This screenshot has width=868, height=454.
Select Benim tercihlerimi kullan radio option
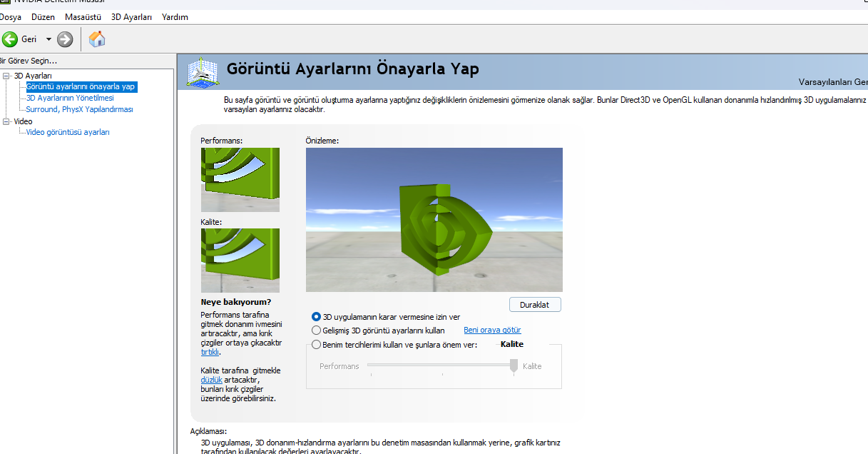[316, 345]
